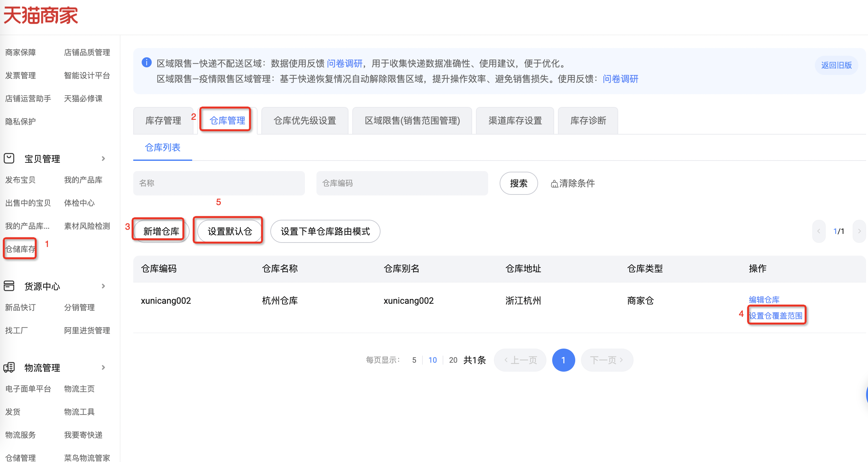Screen dimensions: 868x462
Task: Open the second 问卷调研 link after 使用反馈
Action: [620, 79]
